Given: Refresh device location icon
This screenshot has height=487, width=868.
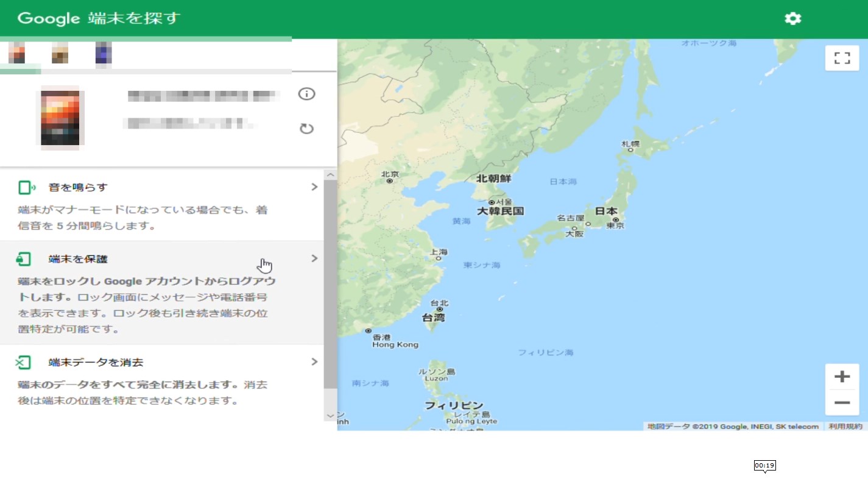Looking at the screenshot, I should (x=306, y=129).
